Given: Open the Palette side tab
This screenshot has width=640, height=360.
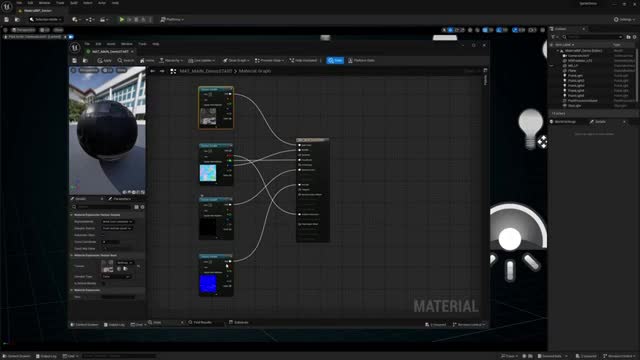Looking at the screenshot, I should (485, 78).
